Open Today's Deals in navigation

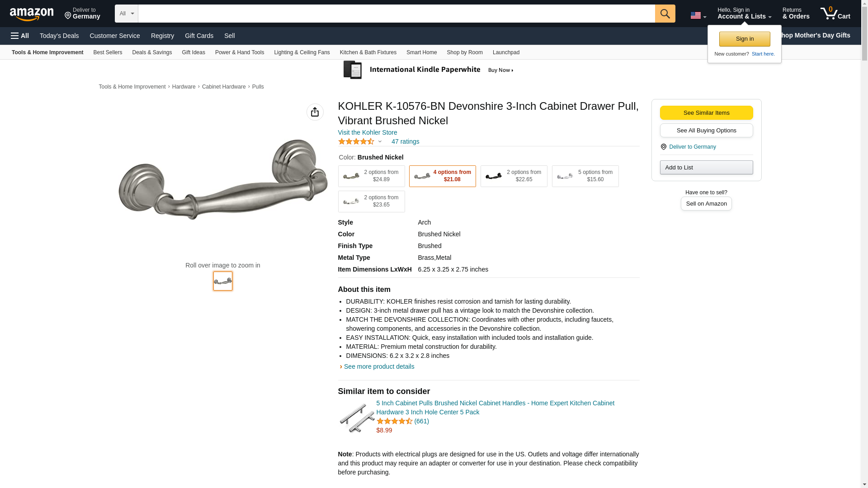(59, 36)
